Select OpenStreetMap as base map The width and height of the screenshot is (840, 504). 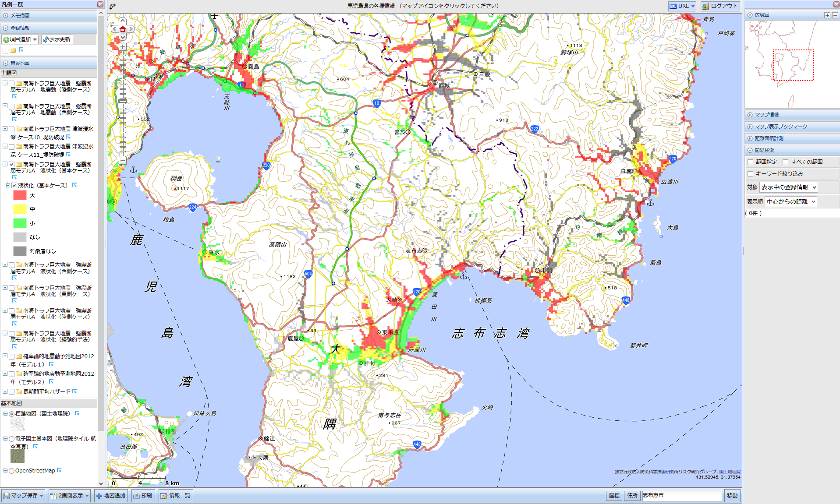click(x=12, y=471)
